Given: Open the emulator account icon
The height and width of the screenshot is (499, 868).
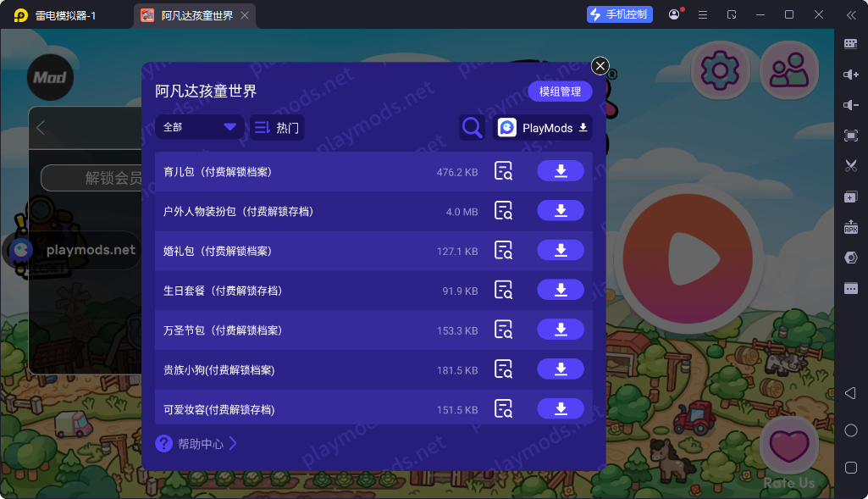Looking at the screenshot, I should coord(674,14).
